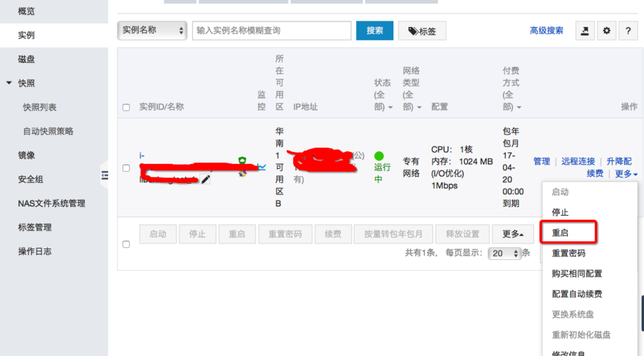Open the settings gear icon
Viewport: 644px width, 356px height.
point(606,31)
